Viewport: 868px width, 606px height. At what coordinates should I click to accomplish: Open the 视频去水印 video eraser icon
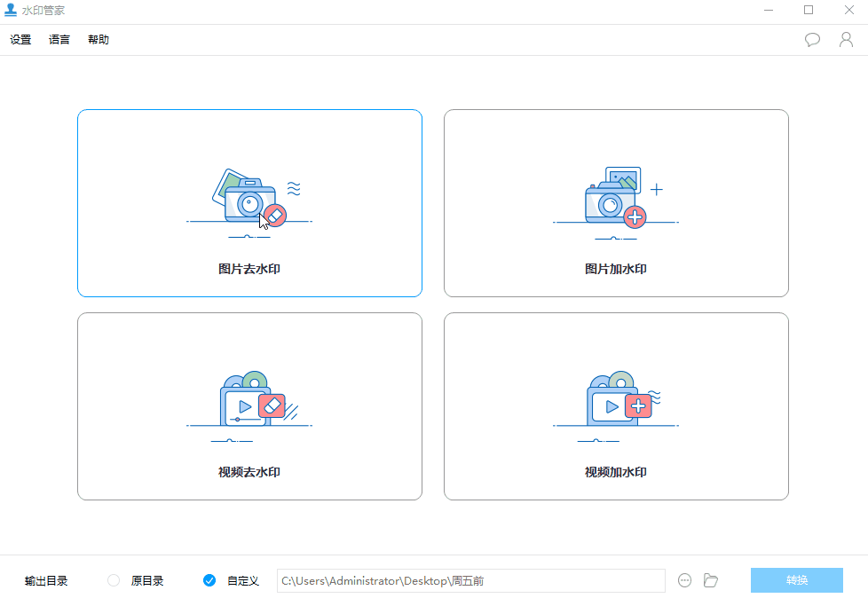pyautogui.click(x=249, y=401)
